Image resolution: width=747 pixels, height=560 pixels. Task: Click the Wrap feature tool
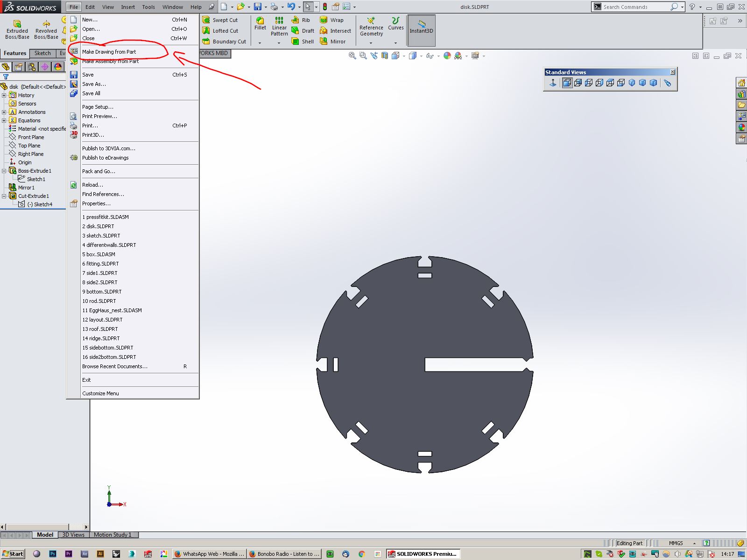point(331,20)
